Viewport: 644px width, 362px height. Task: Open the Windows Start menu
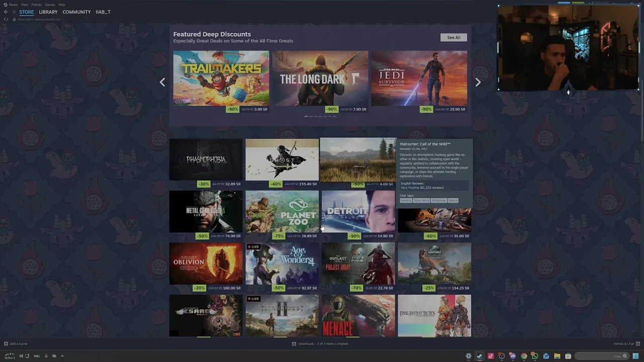coord(636,356)
